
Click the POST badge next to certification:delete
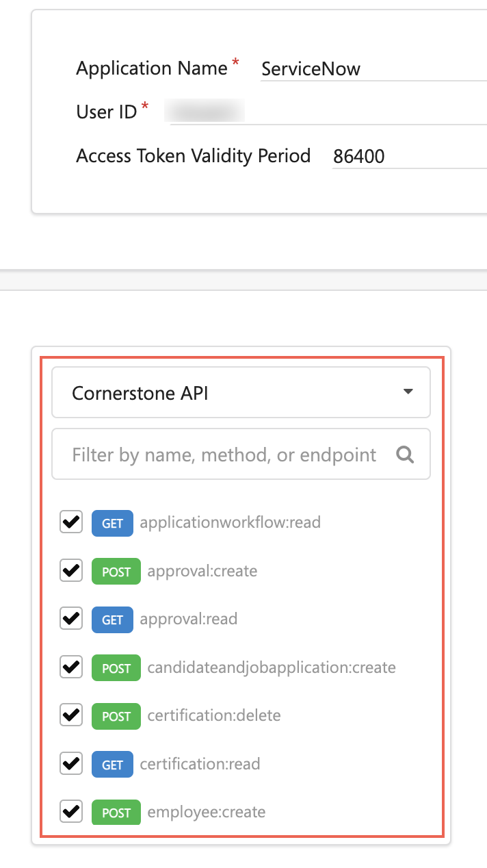[116, 716]
